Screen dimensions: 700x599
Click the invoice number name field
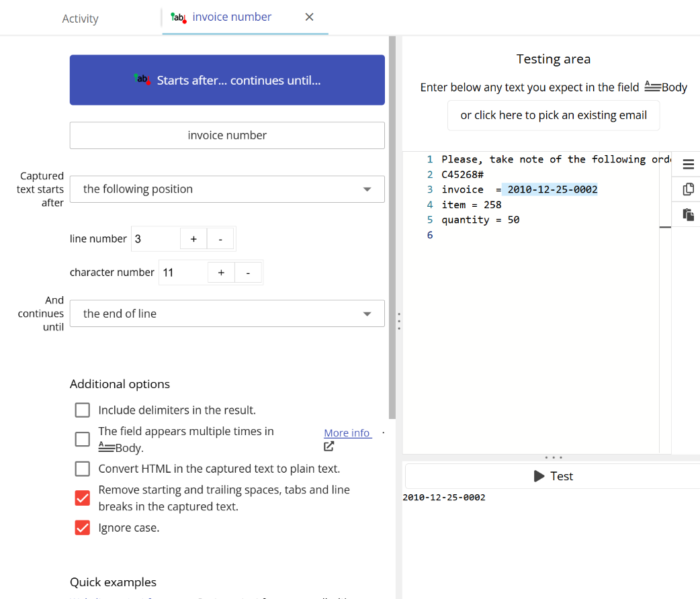227,135
